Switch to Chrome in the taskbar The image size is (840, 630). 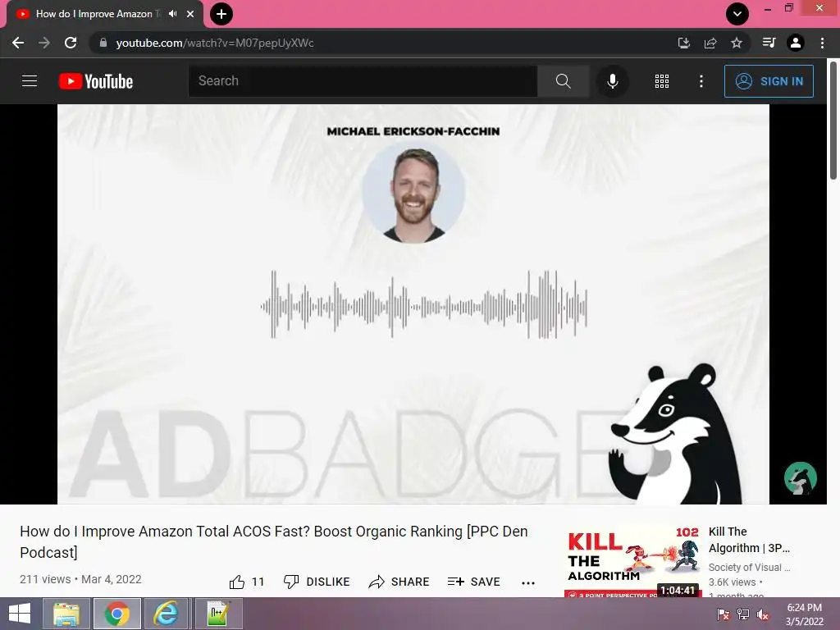pos(116,614)
